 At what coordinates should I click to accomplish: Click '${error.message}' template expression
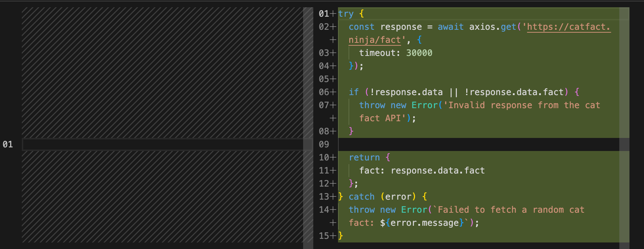click(422, 223)
